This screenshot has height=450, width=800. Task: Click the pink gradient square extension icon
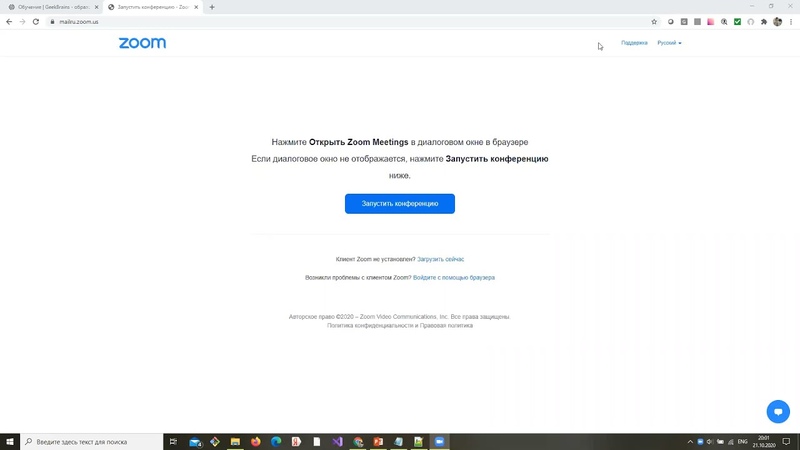coord(711,22)
